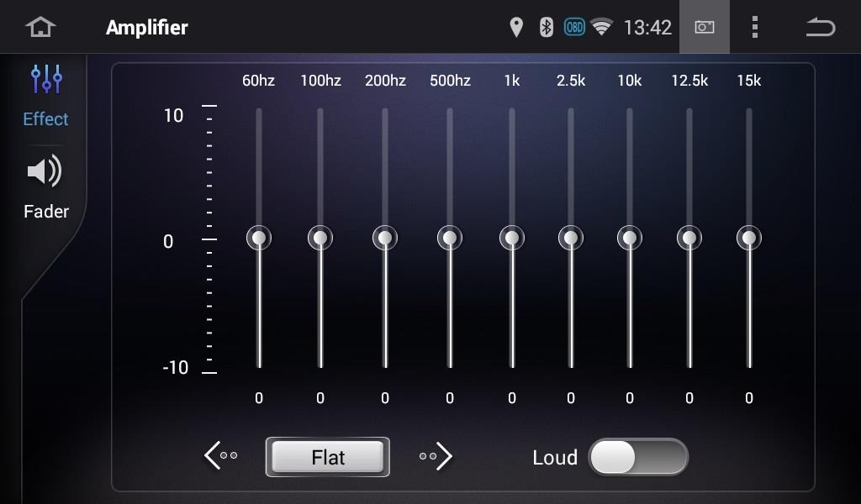861x504 pixels.
Task: Click the 15k band label
Action: (749, 81)
